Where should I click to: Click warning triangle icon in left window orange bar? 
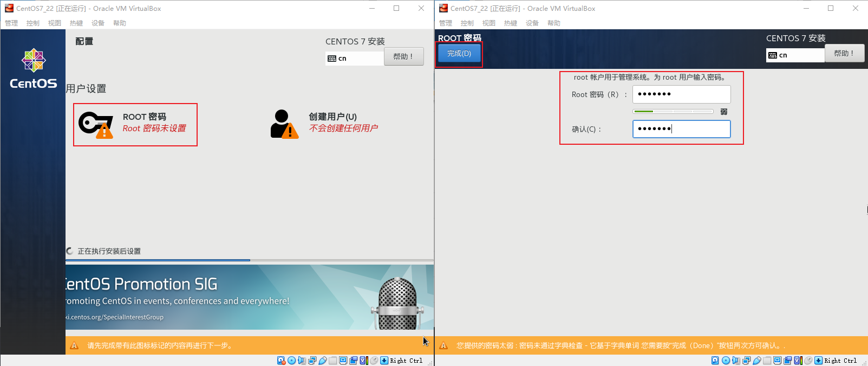point(74,345)
